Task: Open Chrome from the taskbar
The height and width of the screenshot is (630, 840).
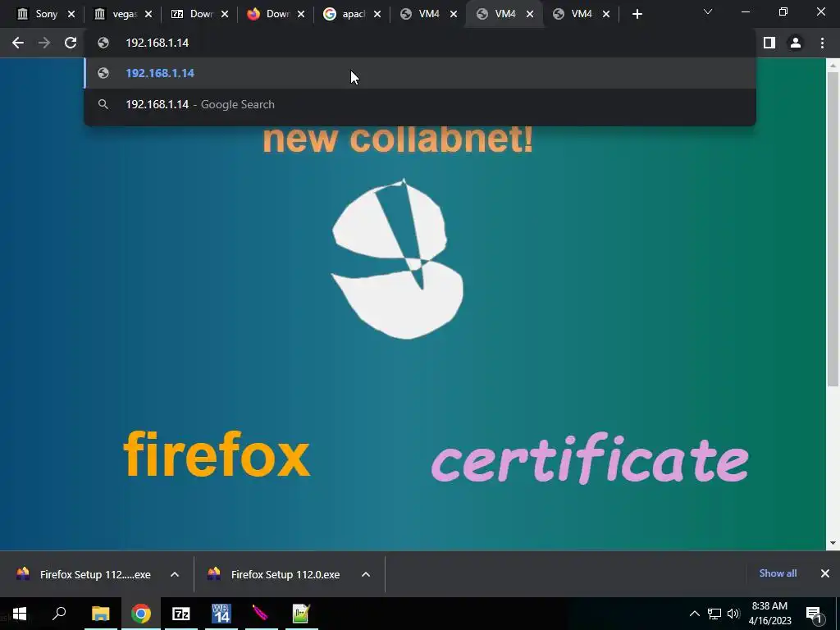Action: pos(141,614)
